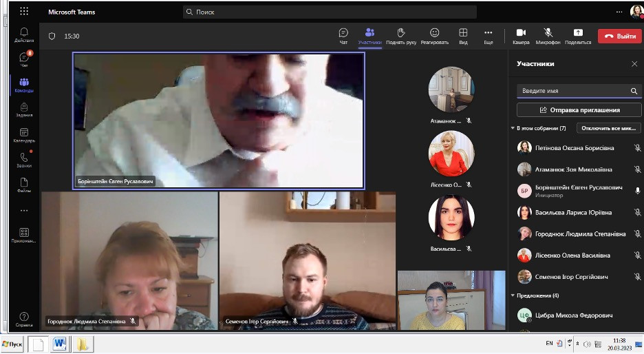The height and width of the screenshot is (354, 644).
Task: Toggle mic icon for Атаманюк Зоя Миколаївна row
Action: tap(637, 169)
